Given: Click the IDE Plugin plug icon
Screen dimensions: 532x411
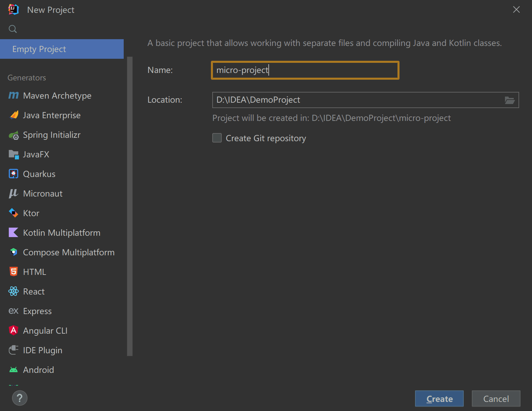Looking at the screenshot, I should click(x=14, y=350).
